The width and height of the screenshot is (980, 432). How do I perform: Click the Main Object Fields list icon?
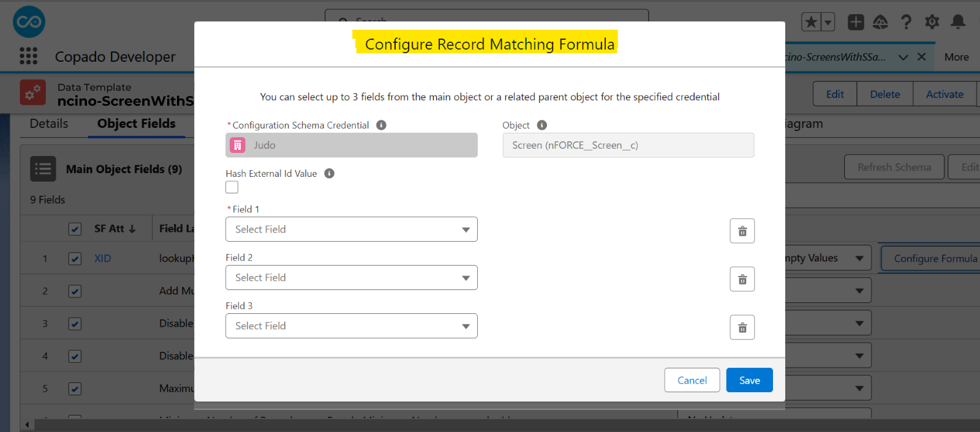coord(43,169)
